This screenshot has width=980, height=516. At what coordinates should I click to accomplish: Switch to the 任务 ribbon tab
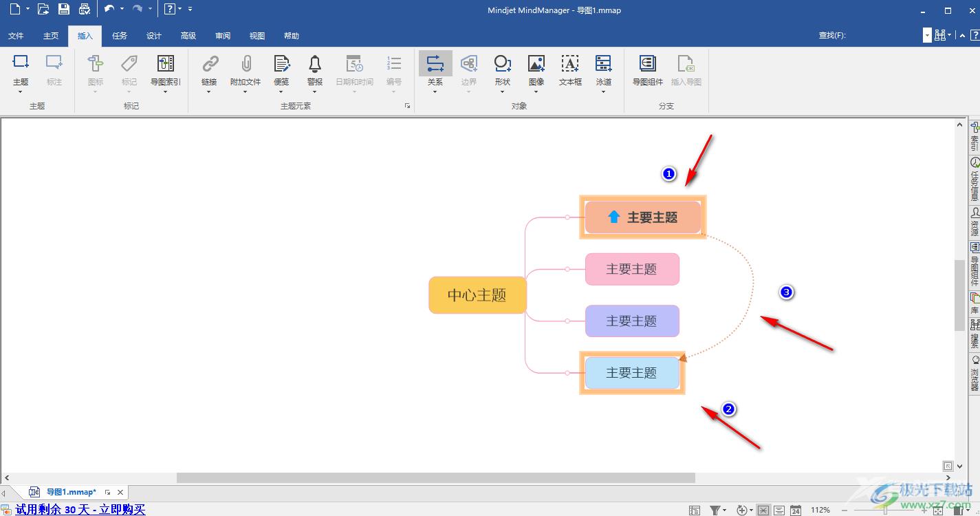pyautogui.click(x=120, y=36)
